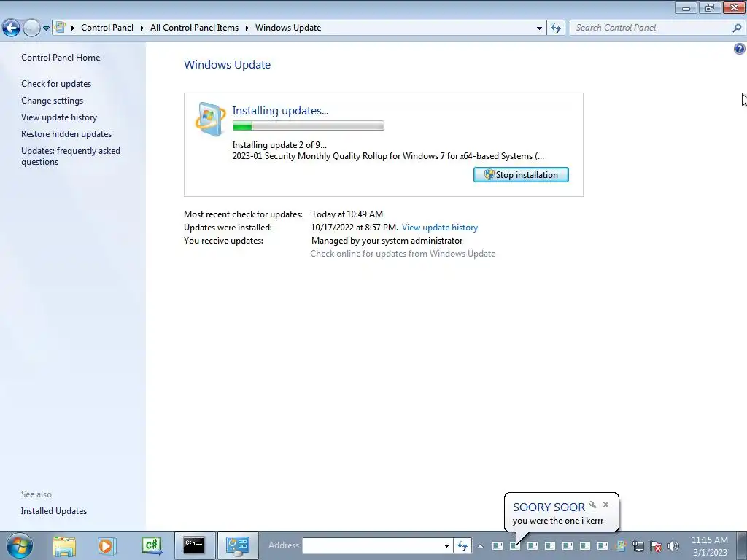The image size is (747, 560).
Task: Open Installed Updates under See also
Action: 54,511
